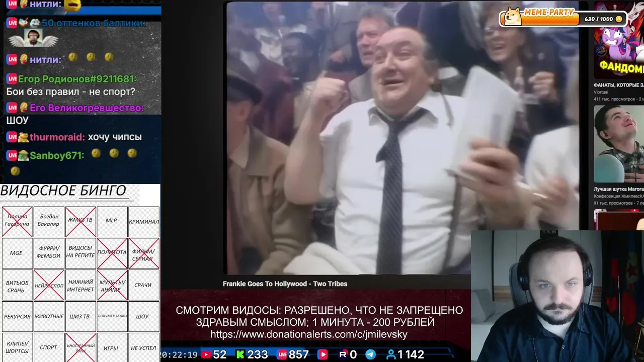Click the Богдан Бакаляр bingo cell
644x362 pixels.
coord(49,222)
